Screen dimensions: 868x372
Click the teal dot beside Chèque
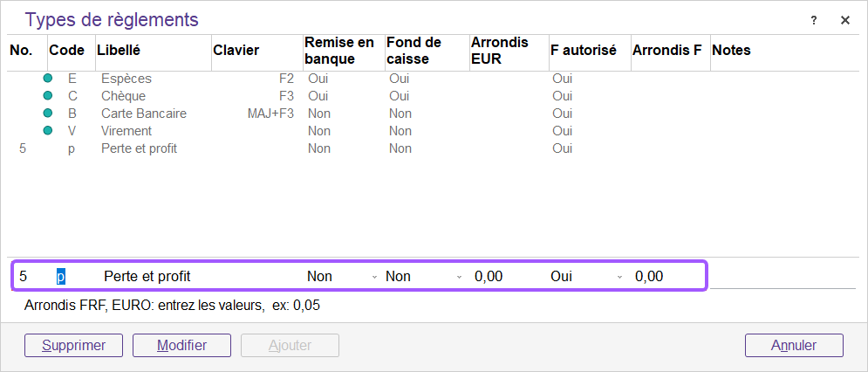(x=48, y=96)
